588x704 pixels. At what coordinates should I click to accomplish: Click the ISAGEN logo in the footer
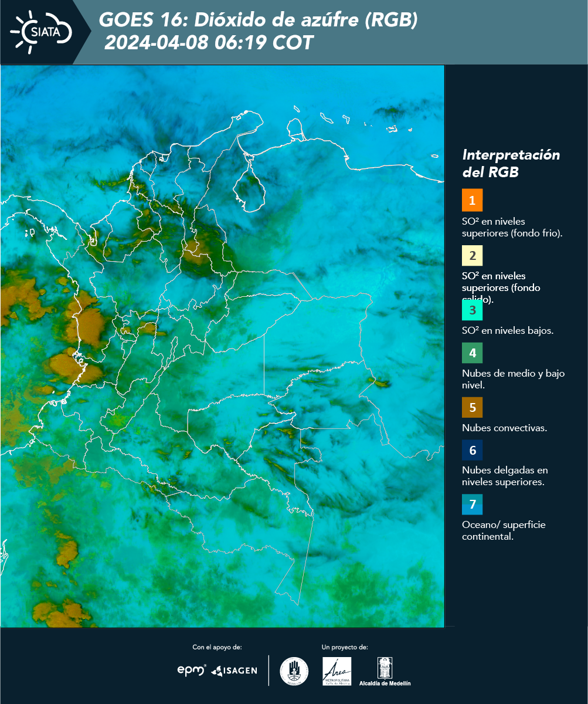[x=234, y=671]
